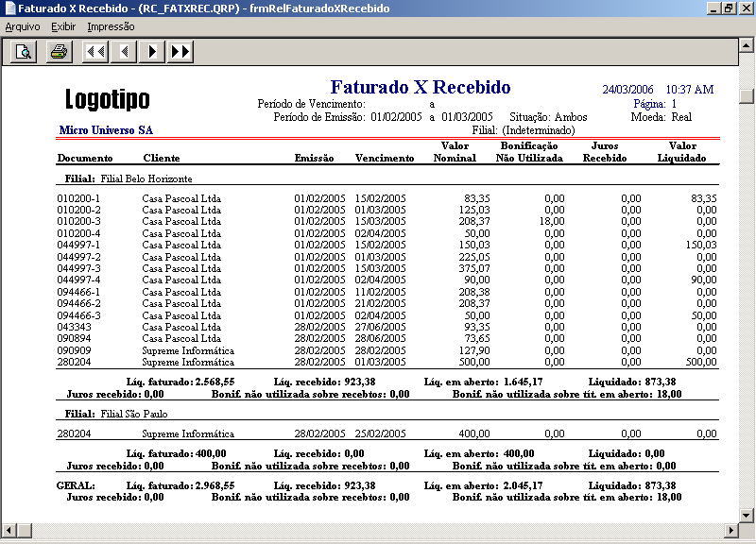Select document 010200-3
Screen dimensions: 756x544
78,222
